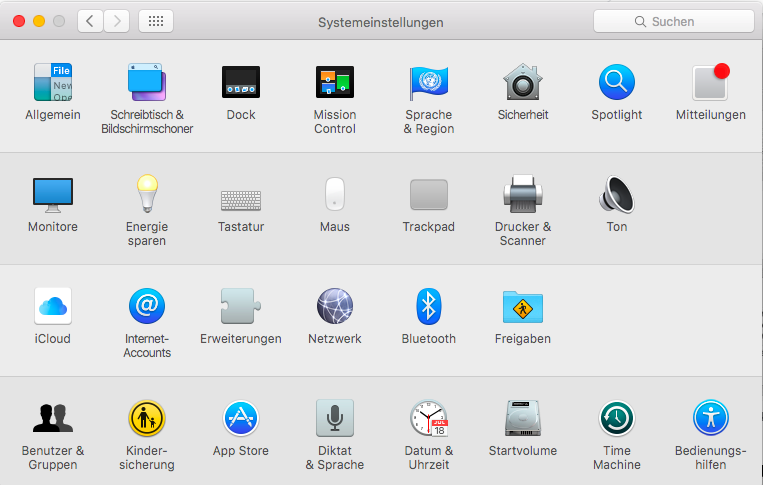Open the Dock preferences
This screenshot has height=485, width=763.
pyautogui.click(x=241, y=82)
